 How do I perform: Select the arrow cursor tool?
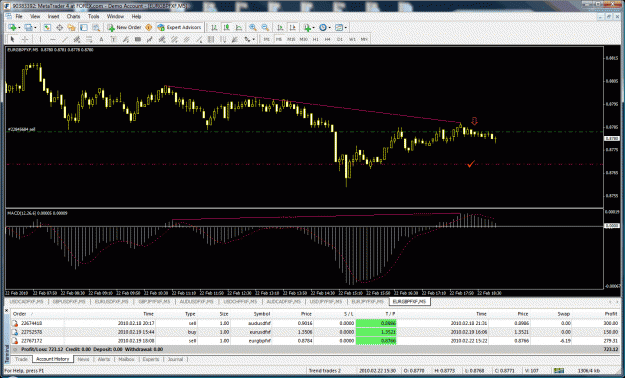[x=12, y=39]
